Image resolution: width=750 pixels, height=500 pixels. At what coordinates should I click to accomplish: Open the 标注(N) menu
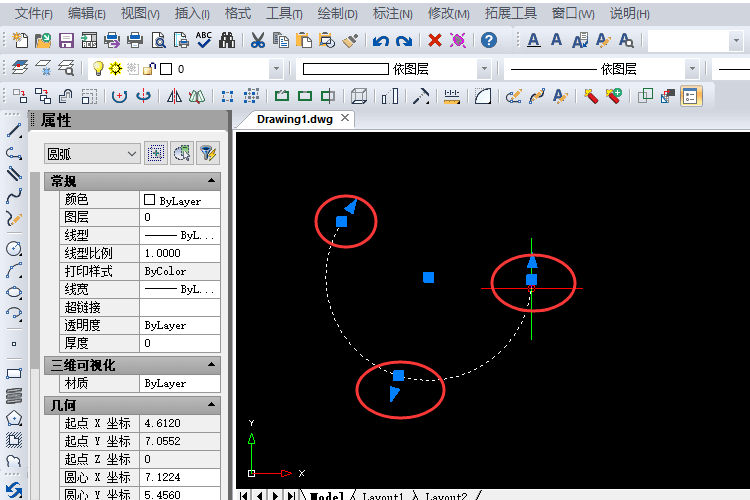pyautogui.click(x=392, y=13)
